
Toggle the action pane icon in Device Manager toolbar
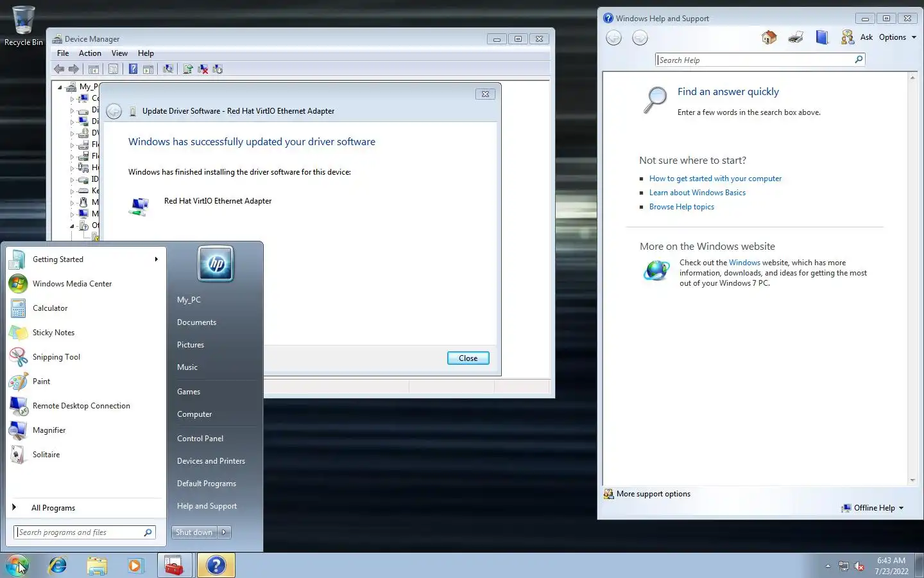coord(148,69)
